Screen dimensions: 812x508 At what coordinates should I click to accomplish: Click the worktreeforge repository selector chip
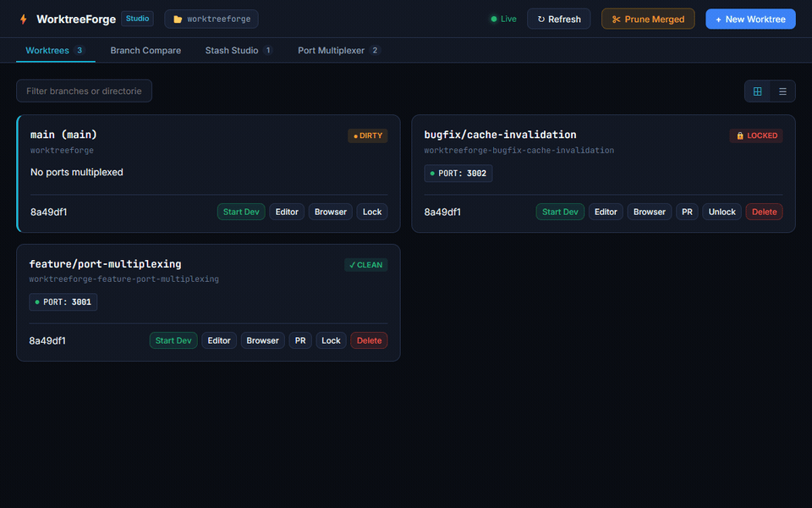tap(211, 19)
